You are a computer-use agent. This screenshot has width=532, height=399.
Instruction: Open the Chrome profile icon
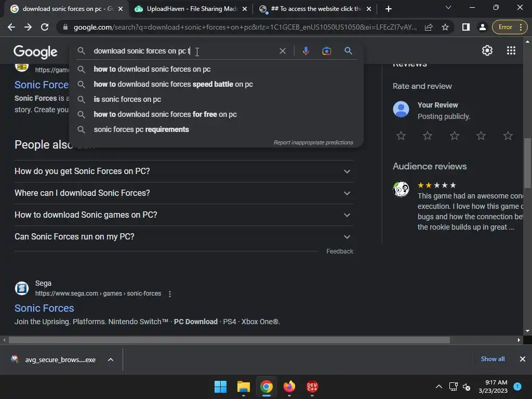pyautogui.click(x=482, y=27)
